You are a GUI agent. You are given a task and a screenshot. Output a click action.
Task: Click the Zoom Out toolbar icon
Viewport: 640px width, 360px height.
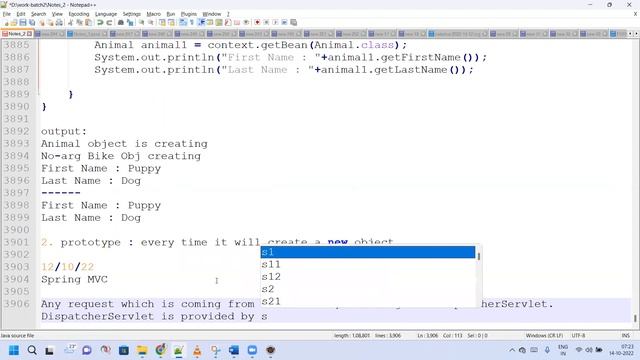(x=151, y=22)
